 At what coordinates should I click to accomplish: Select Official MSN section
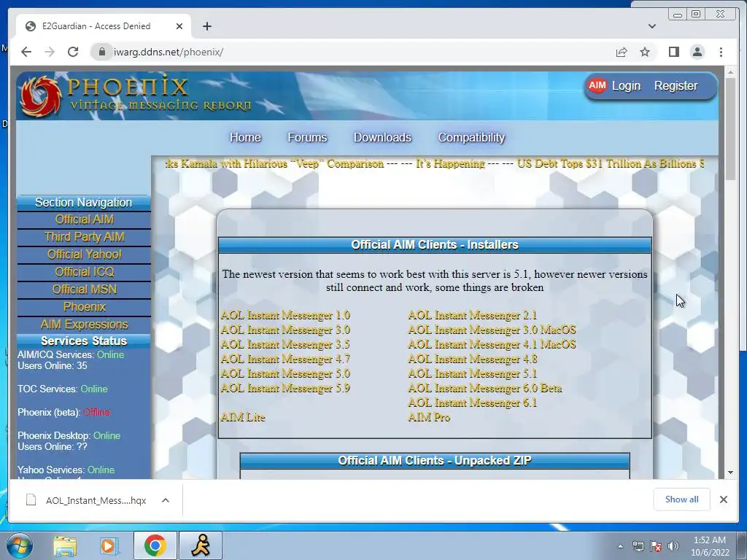(x=85, y=289)
